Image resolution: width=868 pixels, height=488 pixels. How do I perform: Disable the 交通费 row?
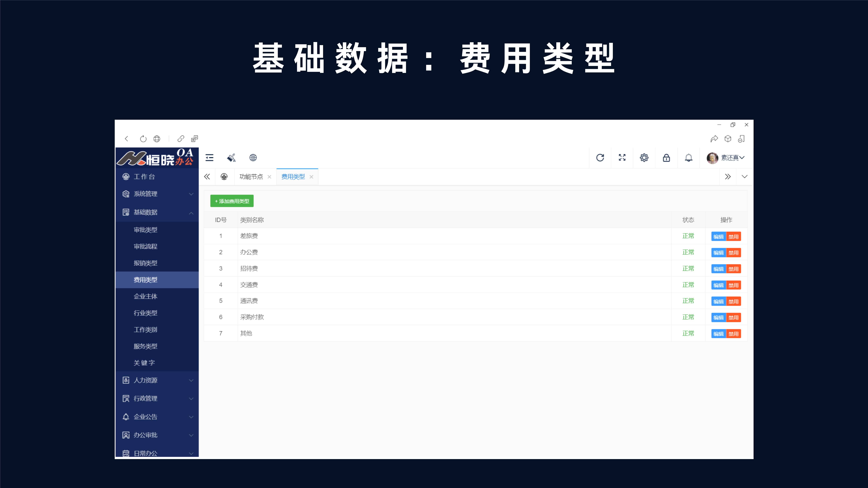(734, 285)
